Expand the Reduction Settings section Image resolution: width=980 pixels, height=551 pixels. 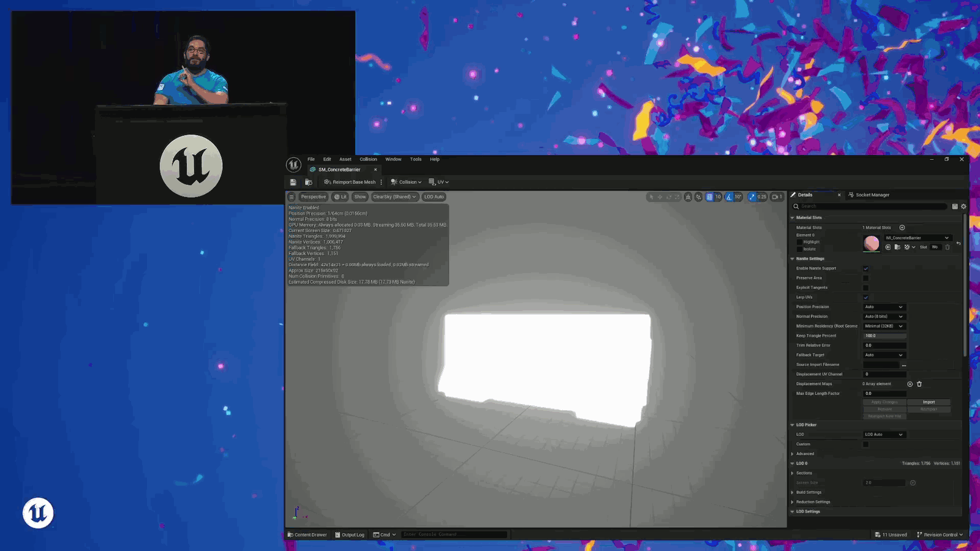click(793, 502)
